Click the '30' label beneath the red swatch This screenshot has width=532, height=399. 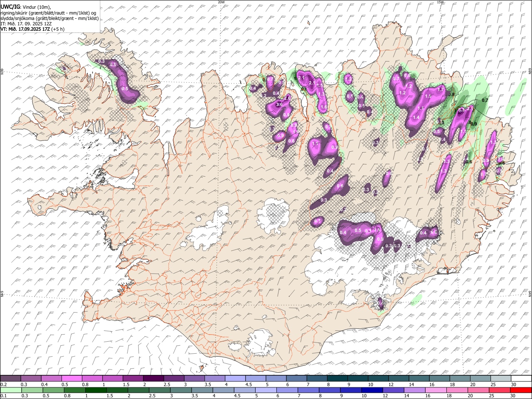514,396
